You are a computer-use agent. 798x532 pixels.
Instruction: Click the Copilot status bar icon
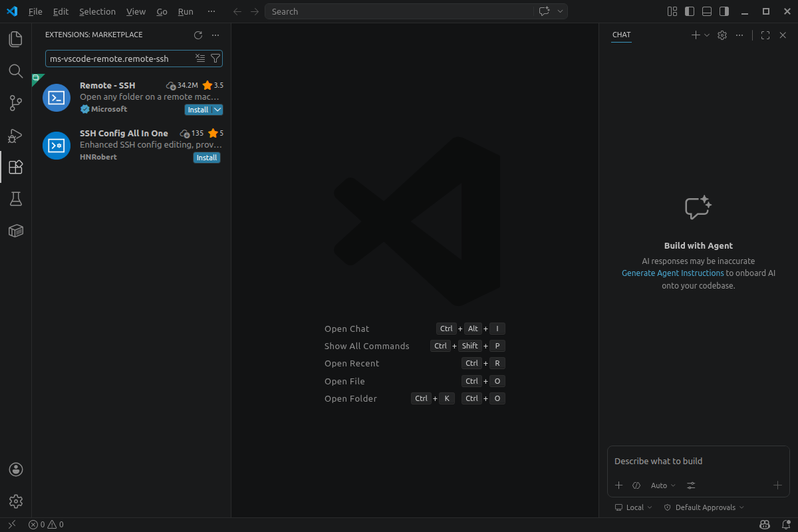[x=765, y=525]
